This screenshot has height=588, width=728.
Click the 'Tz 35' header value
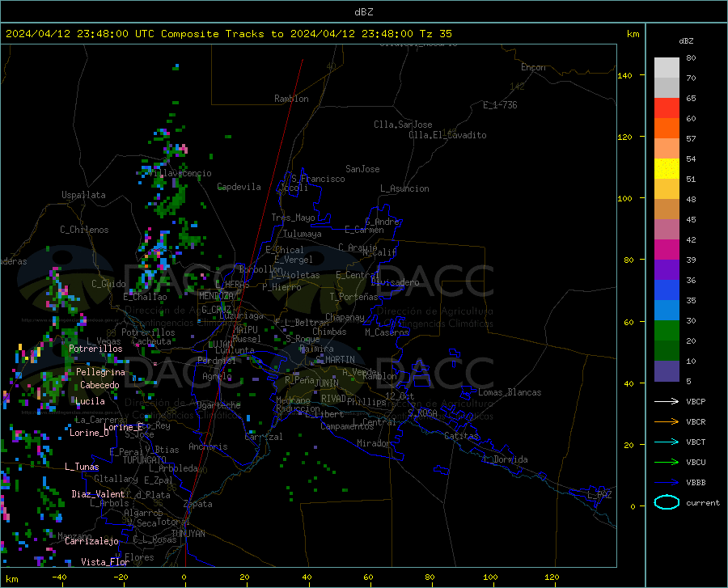pyautogui.click(x=435, y=34)
